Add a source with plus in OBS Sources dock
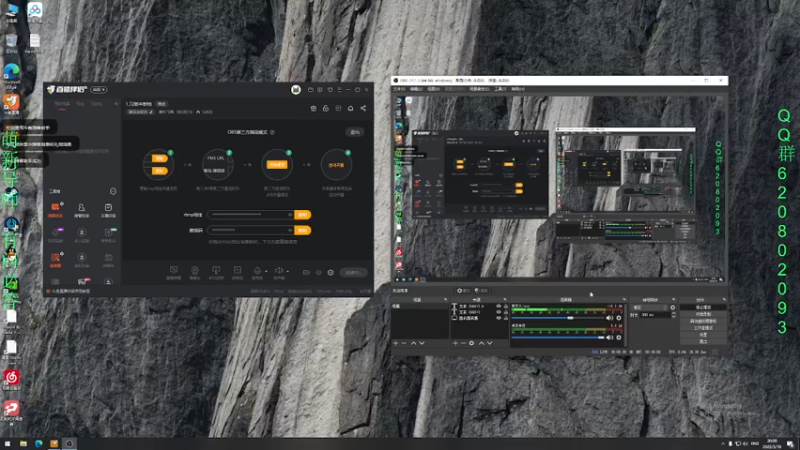 click(x=455, y=343)
